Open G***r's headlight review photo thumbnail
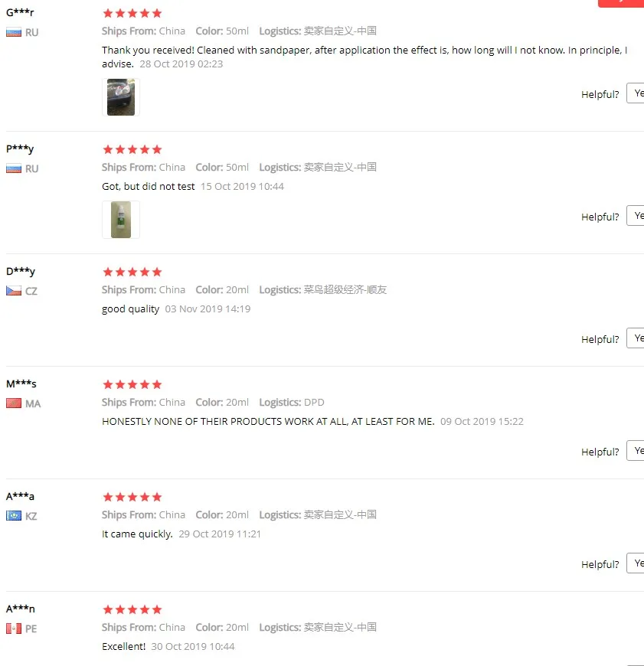 click(x=121, y=97)
